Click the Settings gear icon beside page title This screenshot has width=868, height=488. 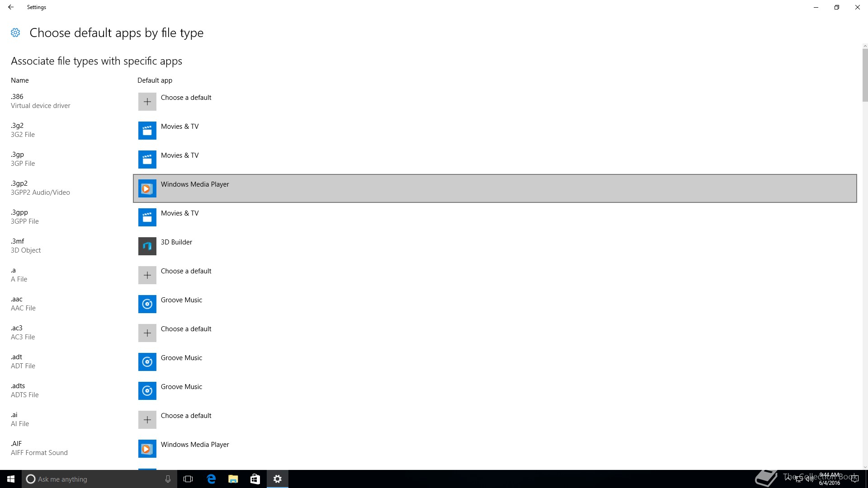click(x=15, y=33)
